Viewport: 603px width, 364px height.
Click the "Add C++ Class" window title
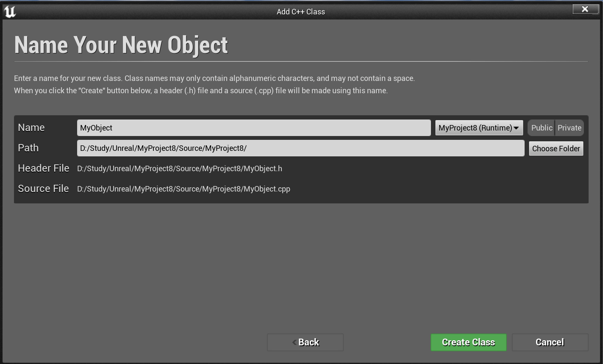click(x=300, y=11)
